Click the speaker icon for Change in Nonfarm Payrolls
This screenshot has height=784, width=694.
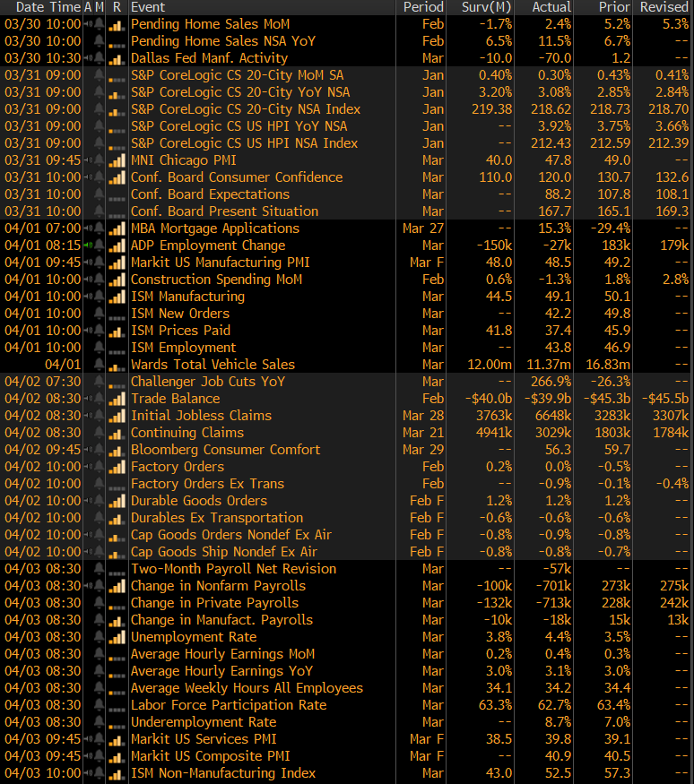click(x=88, y=586)
